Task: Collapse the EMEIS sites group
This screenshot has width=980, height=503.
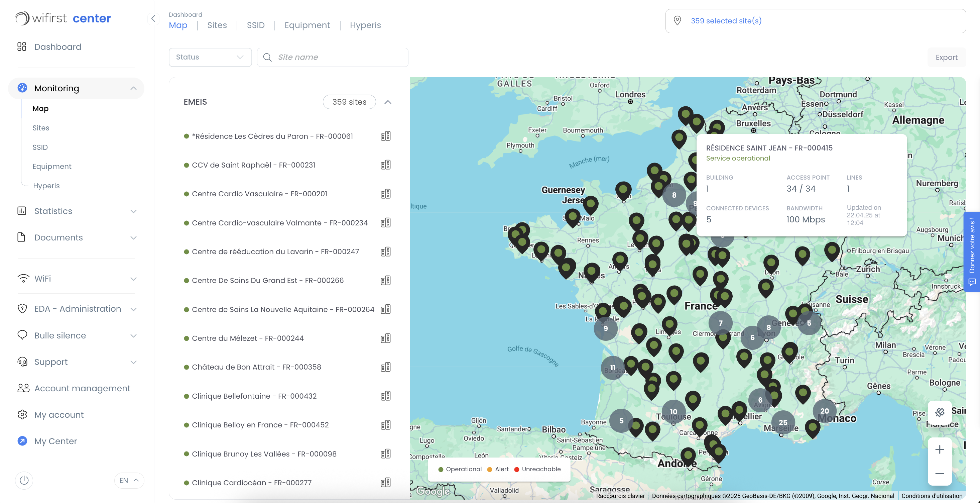Action: click(x=388, y=102)
